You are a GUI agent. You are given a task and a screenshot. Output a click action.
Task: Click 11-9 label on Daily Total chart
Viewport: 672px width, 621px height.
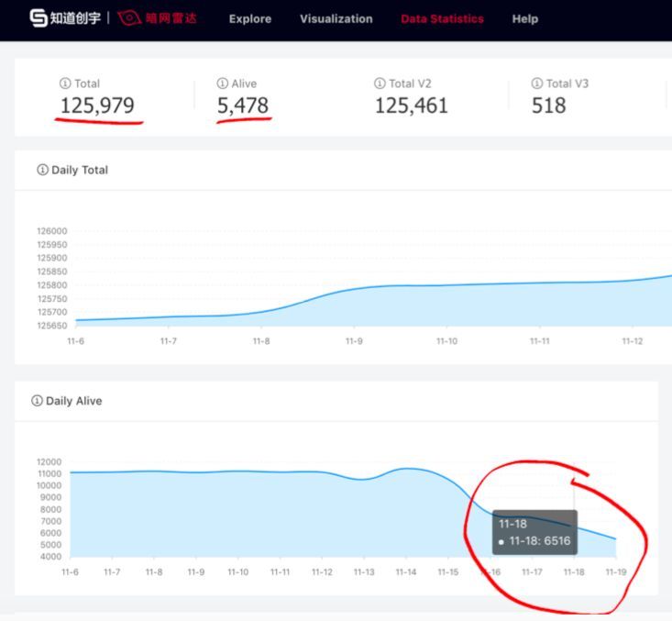coord(354,341)
